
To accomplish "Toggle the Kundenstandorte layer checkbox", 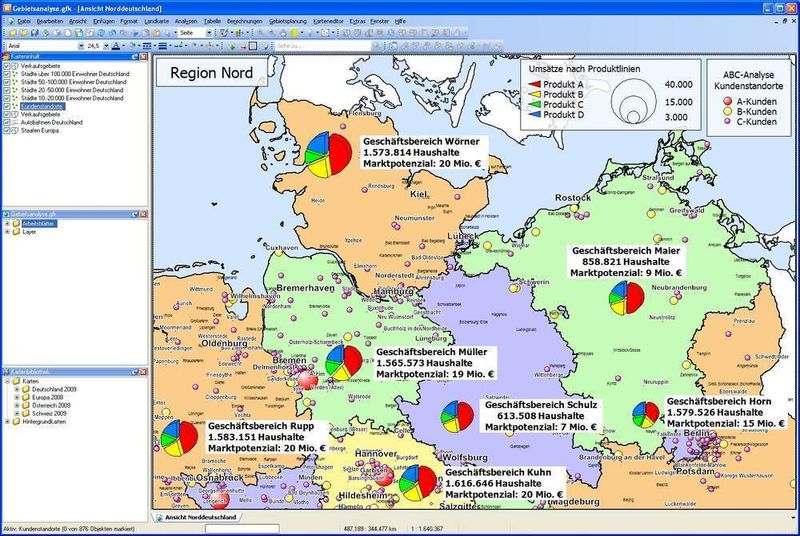I will point(7,107).
